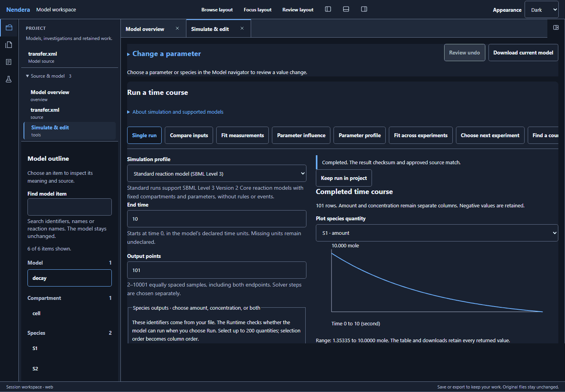The width and height of the screenshot is (565, 392).
Task: Switch to the Model overview tab
Action: pyautogui.click(x=145, y=29)
